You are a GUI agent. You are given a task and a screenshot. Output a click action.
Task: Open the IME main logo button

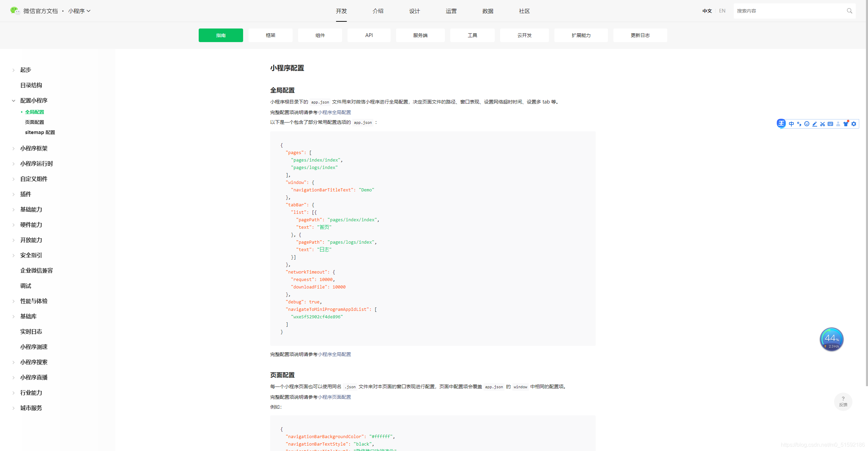coord(781,124)
